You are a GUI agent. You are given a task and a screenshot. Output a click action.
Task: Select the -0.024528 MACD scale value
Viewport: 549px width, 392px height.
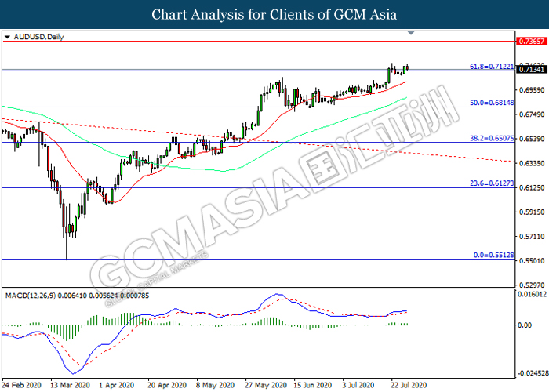point(532,373)
